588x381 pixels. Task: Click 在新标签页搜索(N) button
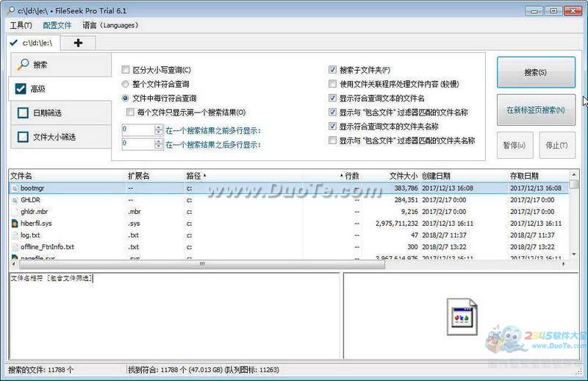tap(536, 110)
